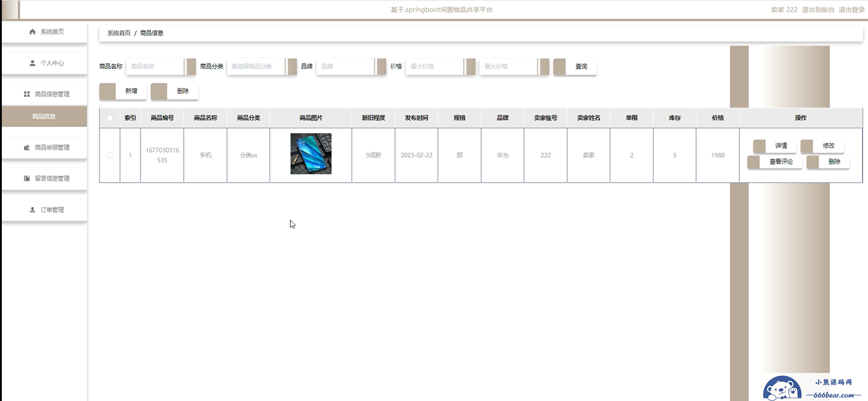Click the phone product image thumbnail
868x401 pixels.
coord(311,154)
